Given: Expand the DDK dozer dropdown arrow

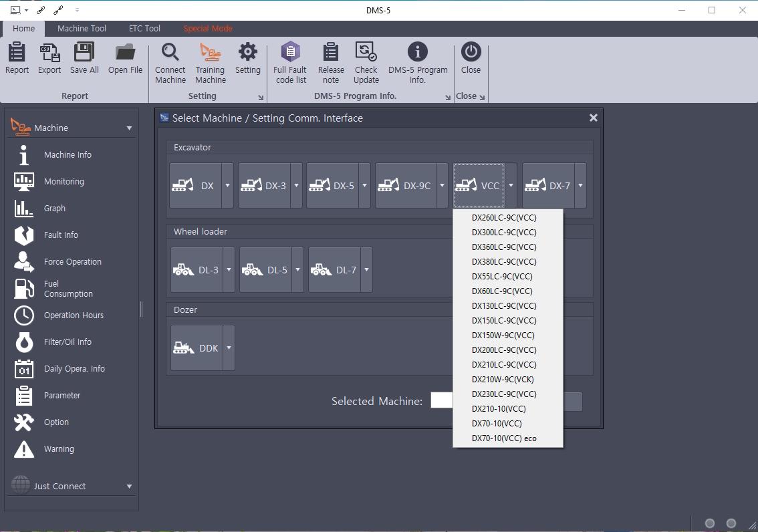Looking at the screenshot, I should [229, 348].
